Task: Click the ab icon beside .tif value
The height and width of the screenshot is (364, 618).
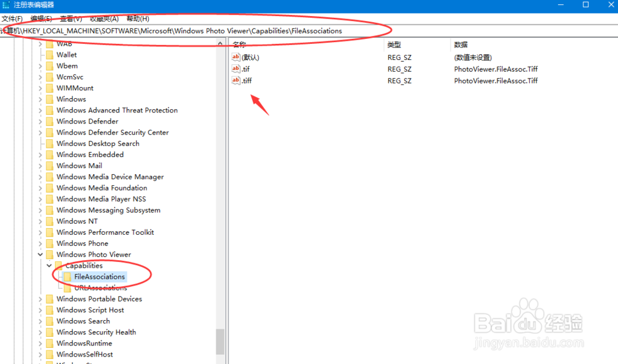Action: click(x=235, y=69)
